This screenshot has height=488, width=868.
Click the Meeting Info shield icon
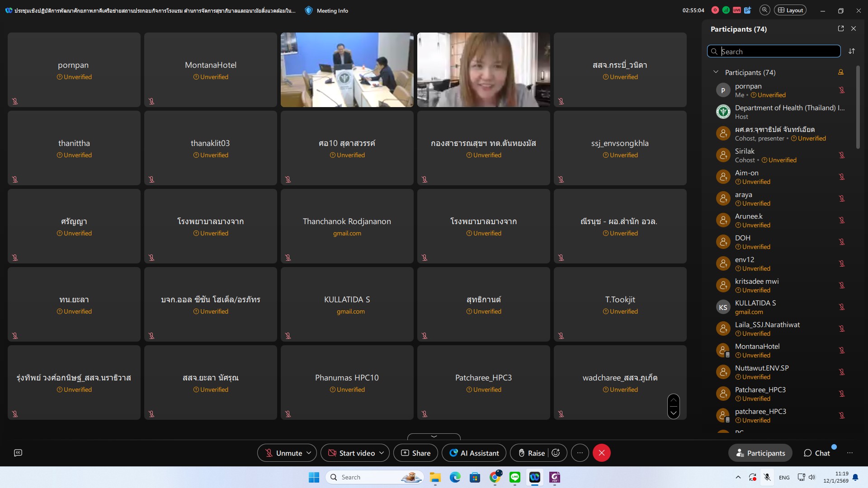click(x=309, y=10)
